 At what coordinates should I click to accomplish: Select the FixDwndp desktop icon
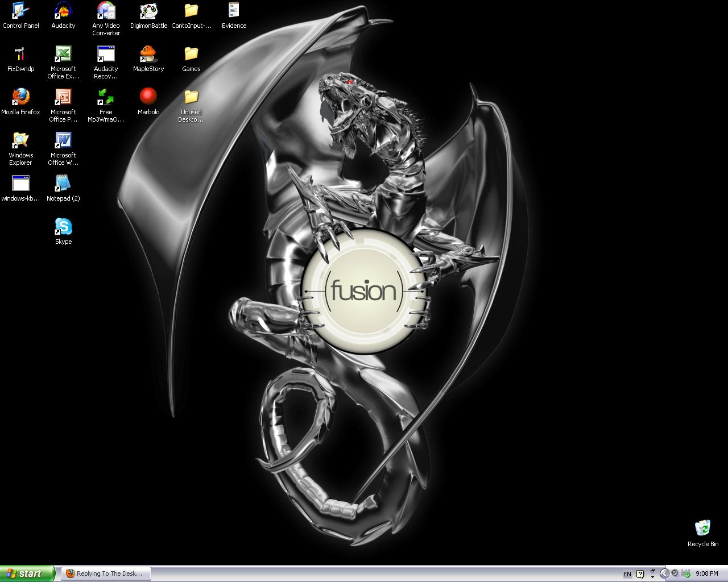(20, 59)
